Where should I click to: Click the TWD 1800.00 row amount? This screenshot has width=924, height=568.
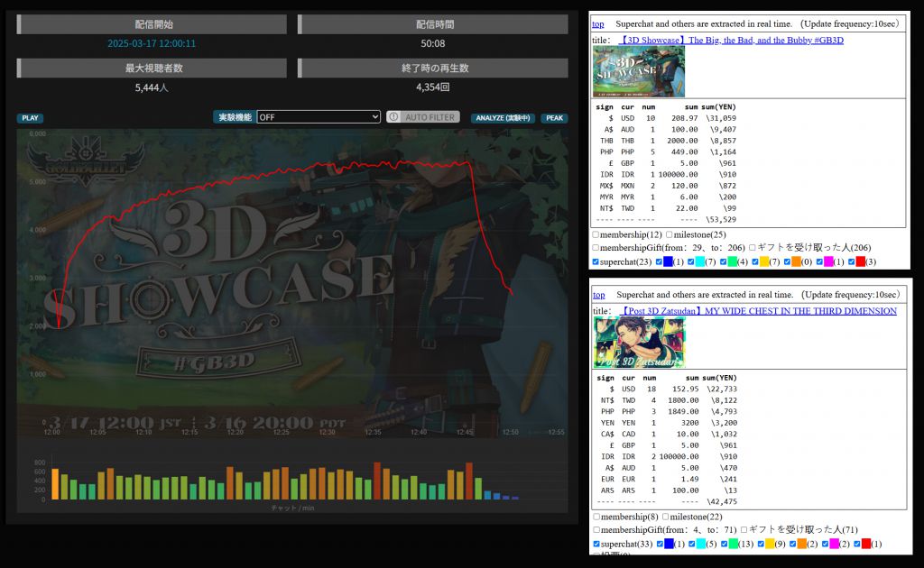[x=684, y=400]
